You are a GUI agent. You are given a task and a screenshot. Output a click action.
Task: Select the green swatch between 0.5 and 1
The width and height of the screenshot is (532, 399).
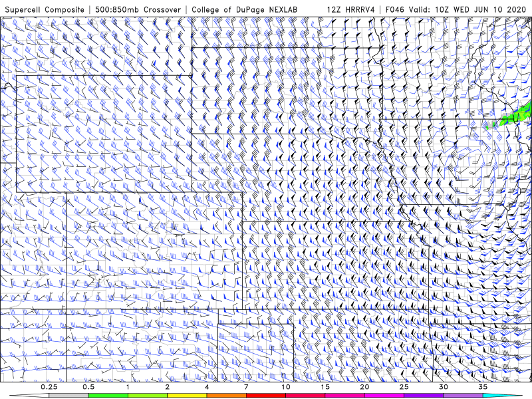[x=108, y=396]
